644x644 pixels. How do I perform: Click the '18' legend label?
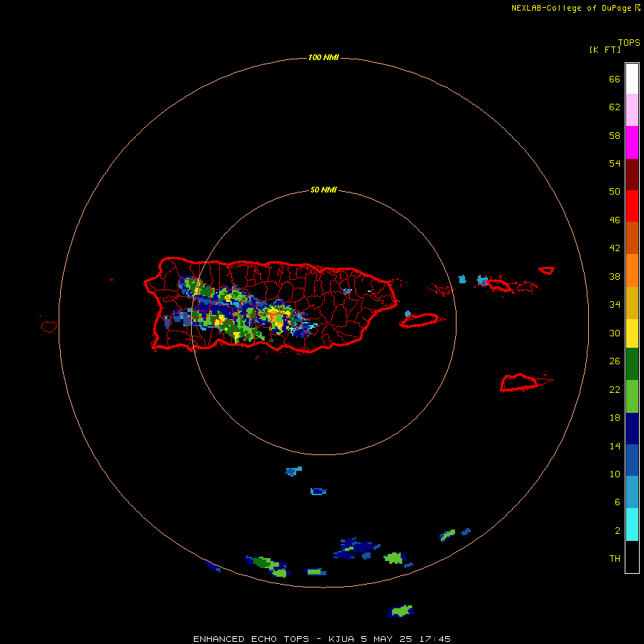pos(615,418)
